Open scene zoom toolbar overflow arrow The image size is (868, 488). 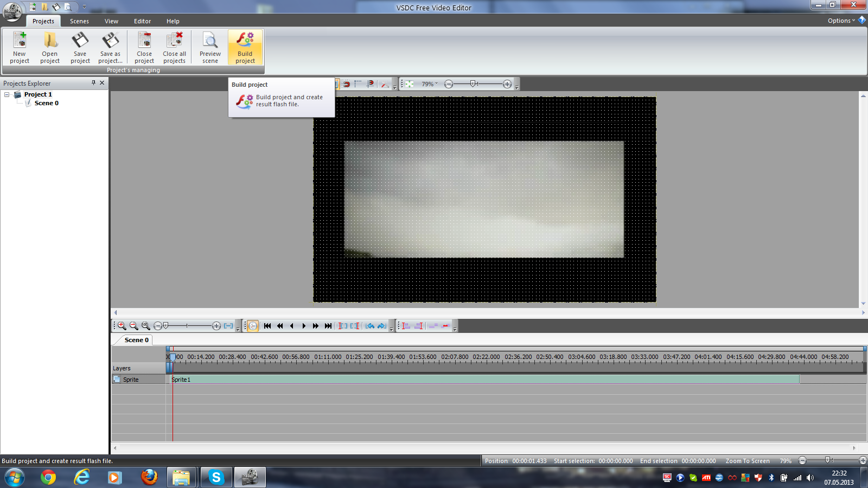tap(517, 87)
